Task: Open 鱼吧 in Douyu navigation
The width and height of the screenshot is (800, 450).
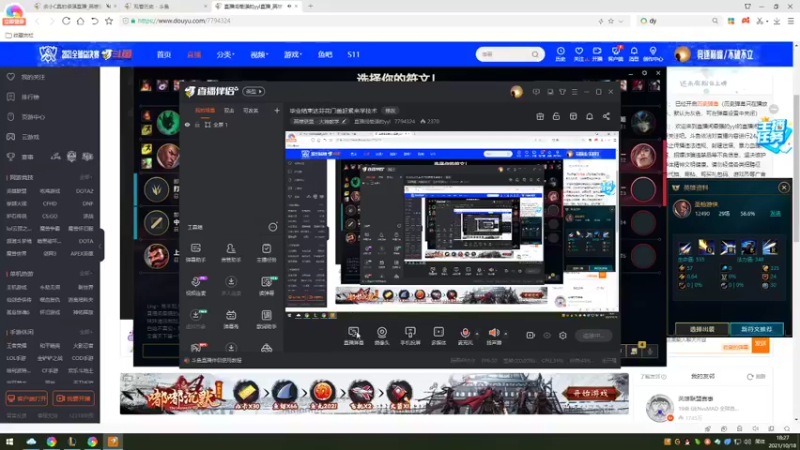Action: click(x=325, y=55)
